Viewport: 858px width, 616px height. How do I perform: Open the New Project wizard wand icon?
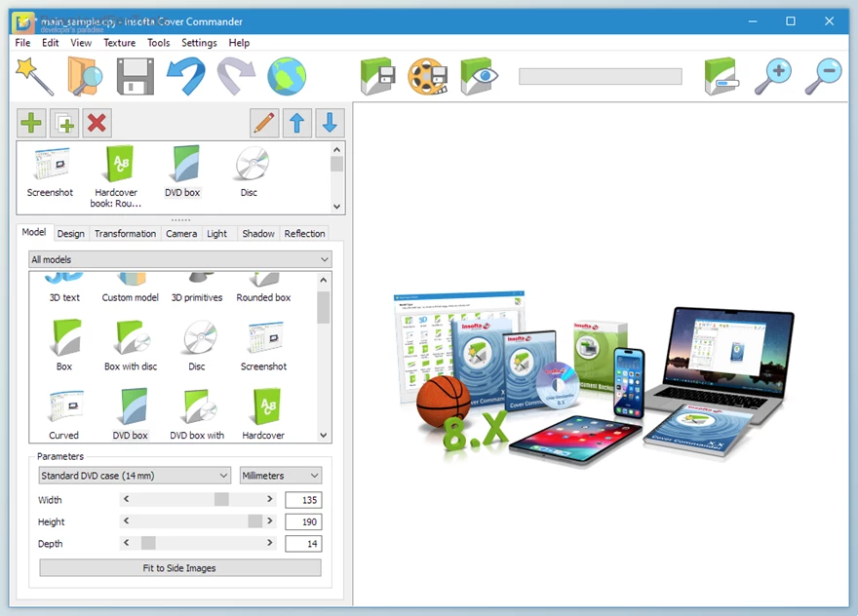(x=35, y=76)
